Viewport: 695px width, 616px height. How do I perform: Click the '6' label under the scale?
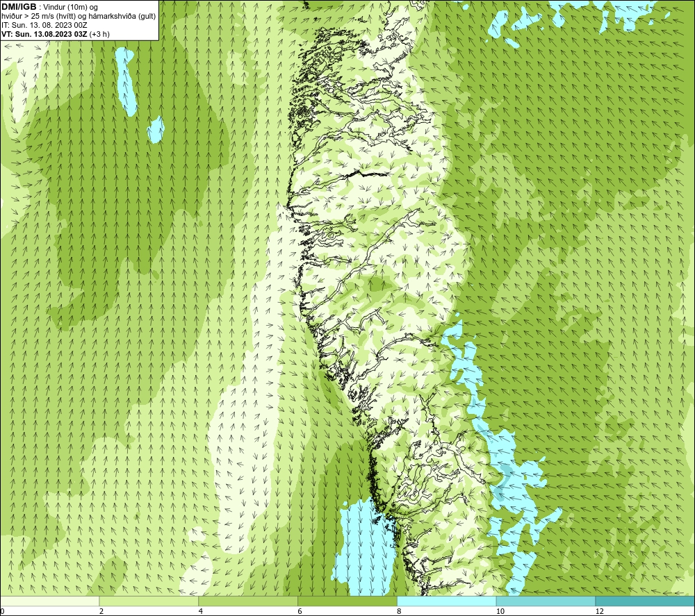[x=300, y=611]
